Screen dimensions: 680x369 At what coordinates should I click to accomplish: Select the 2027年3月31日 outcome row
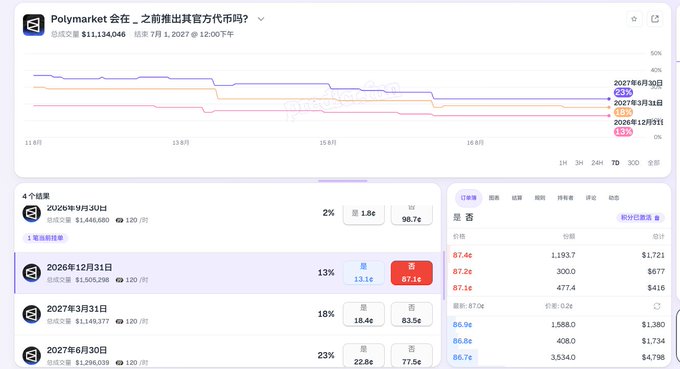[x=228, y=314]
